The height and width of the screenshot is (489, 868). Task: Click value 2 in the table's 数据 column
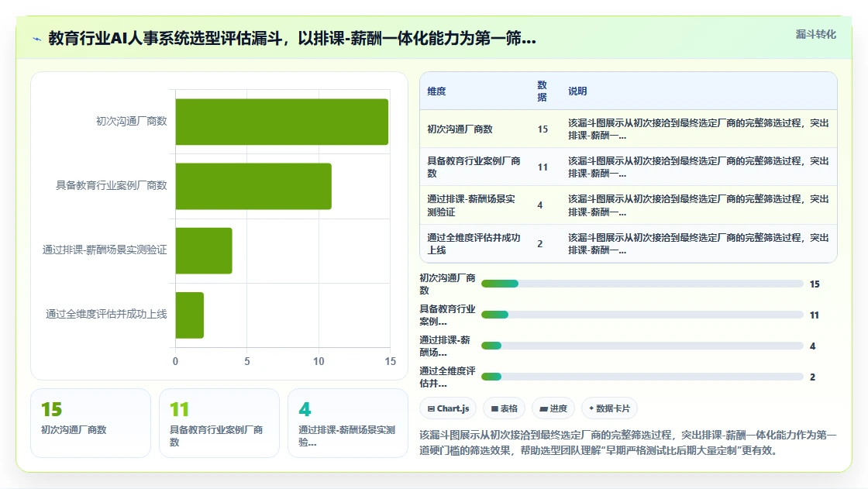pyautogui.click(x=539, y=243)
